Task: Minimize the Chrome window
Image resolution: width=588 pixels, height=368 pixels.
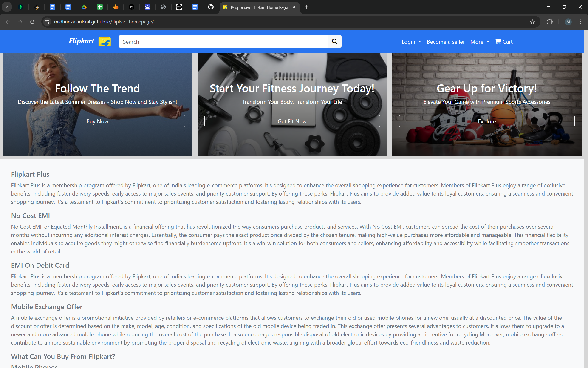Action: coord(548,7)
